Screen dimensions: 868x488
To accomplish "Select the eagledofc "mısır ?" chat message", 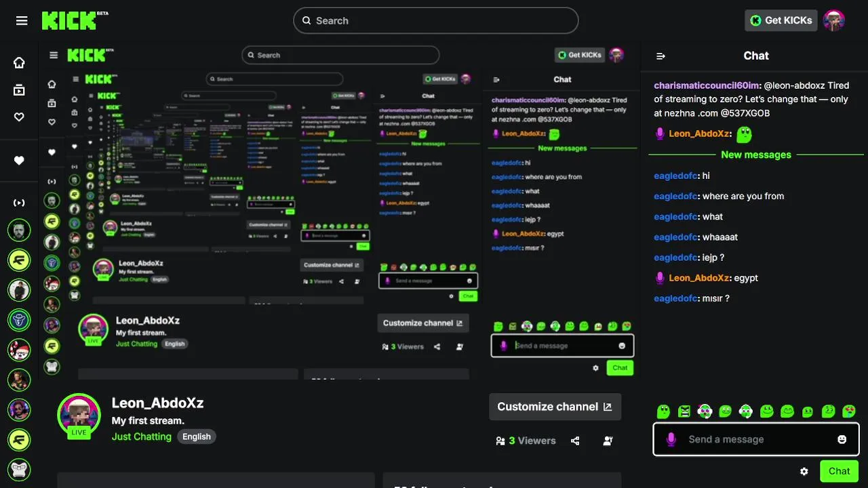I will 692,298.
